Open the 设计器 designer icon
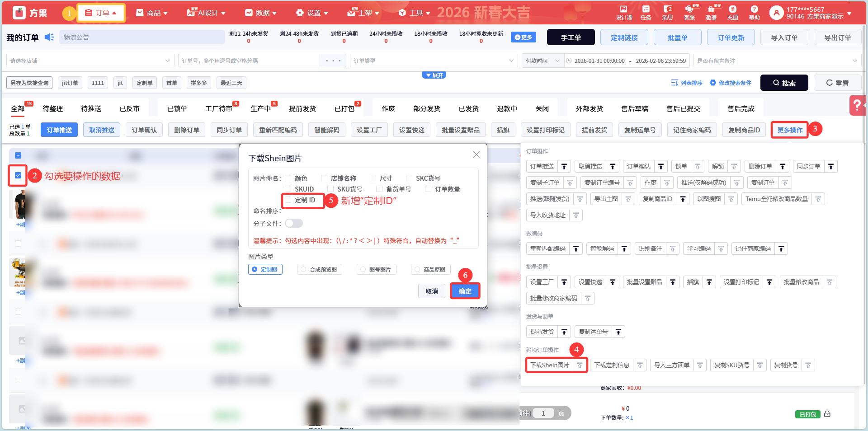The image size is (868, 431). click(x=624, y=13)
